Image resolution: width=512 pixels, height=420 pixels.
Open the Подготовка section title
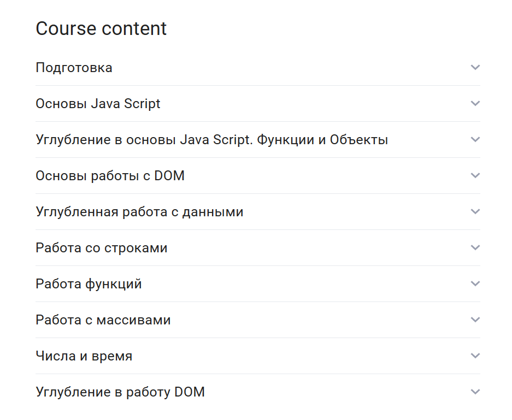74,68
